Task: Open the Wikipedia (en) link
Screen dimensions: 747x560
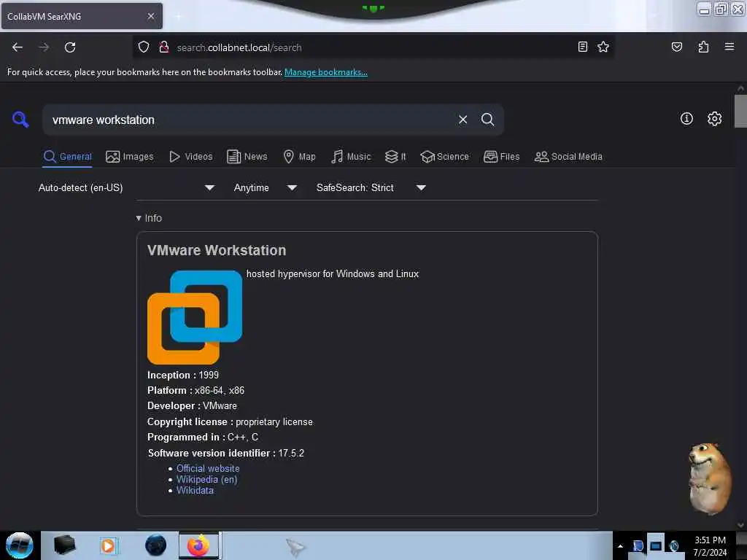Action: (206, 480)
